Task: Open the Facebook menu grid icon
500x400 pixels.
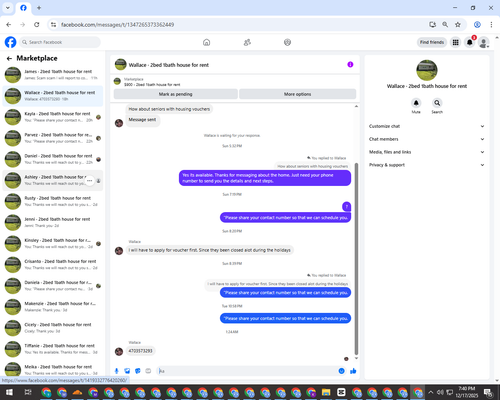Action: click(x=455, y=42)
